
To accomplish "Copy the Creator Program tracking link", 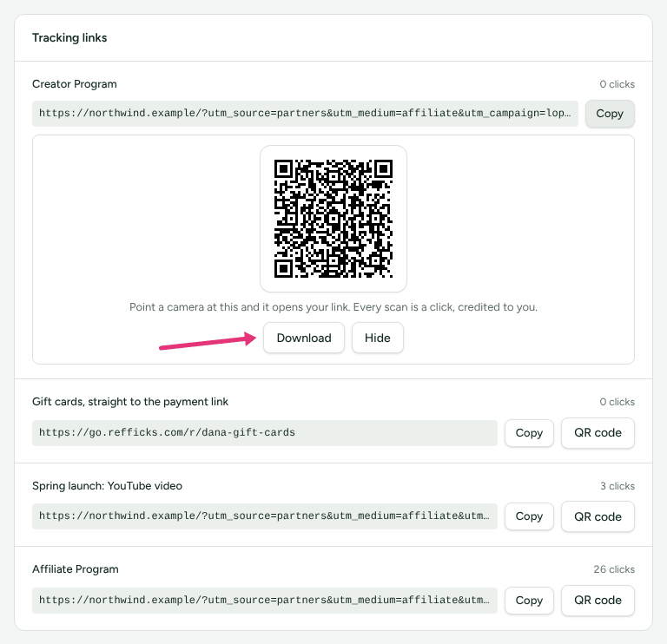I will point(610,114).
